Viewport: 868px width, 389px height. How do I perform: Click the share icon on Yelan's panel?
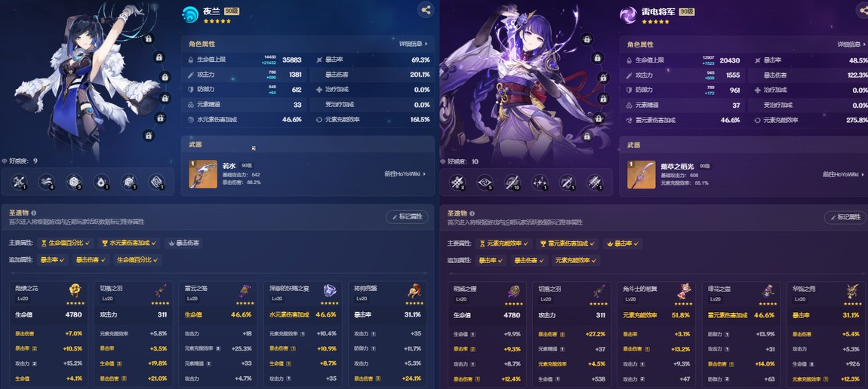tap(425, 9)
